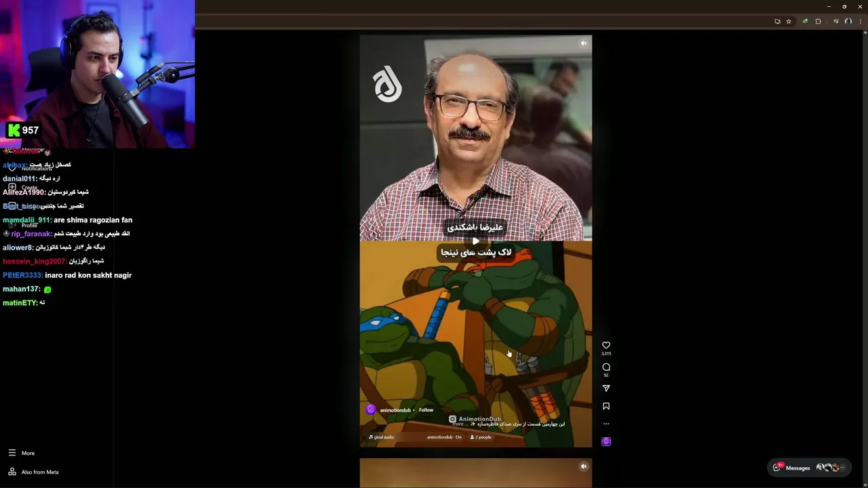Click the comment count 92
The height and width of the screenshot is (488, 868).
(x=606, y=375)
